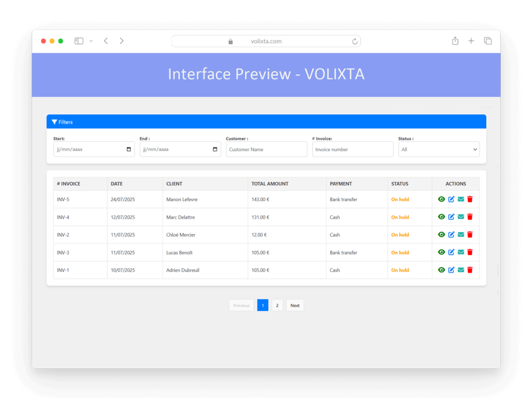
Task: View invoice INV-1 with eye icon
Action: (442, 270)
